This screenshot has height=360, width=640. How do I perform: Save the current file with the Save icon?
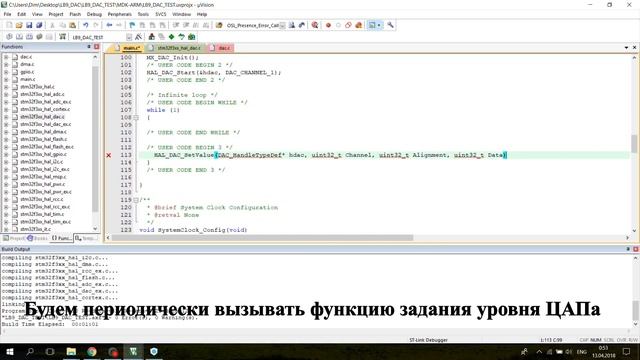click(x=29, y=25)
